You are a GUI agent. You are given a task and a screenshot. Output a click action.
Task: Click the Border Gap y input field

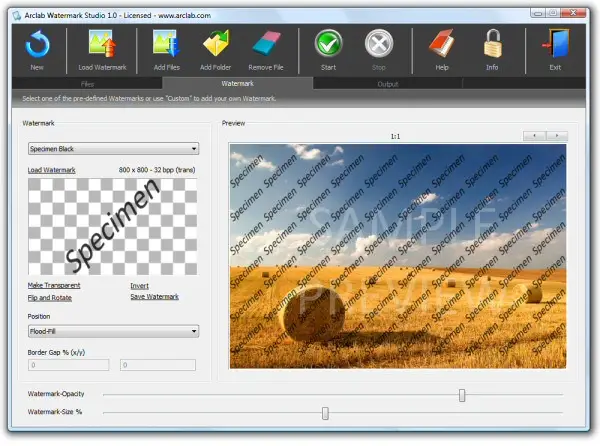[158, 365]
